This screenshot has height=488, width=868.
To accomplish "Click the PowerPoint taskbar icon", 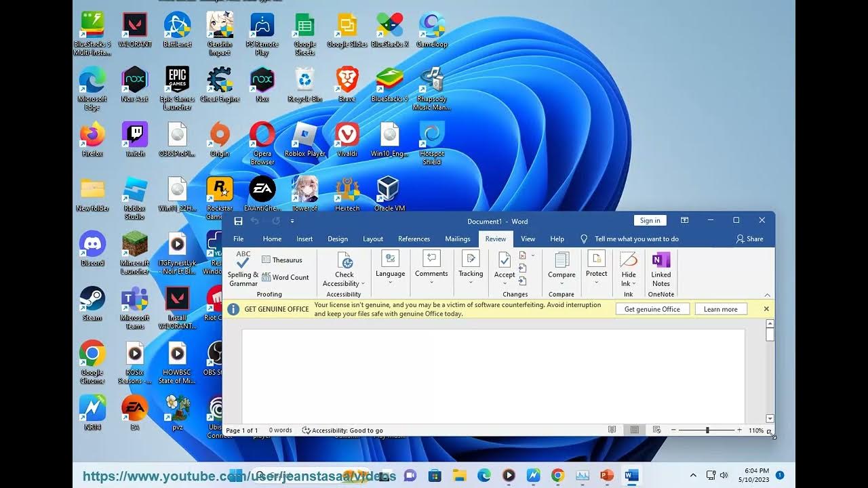I will click(x=607, y=475).
